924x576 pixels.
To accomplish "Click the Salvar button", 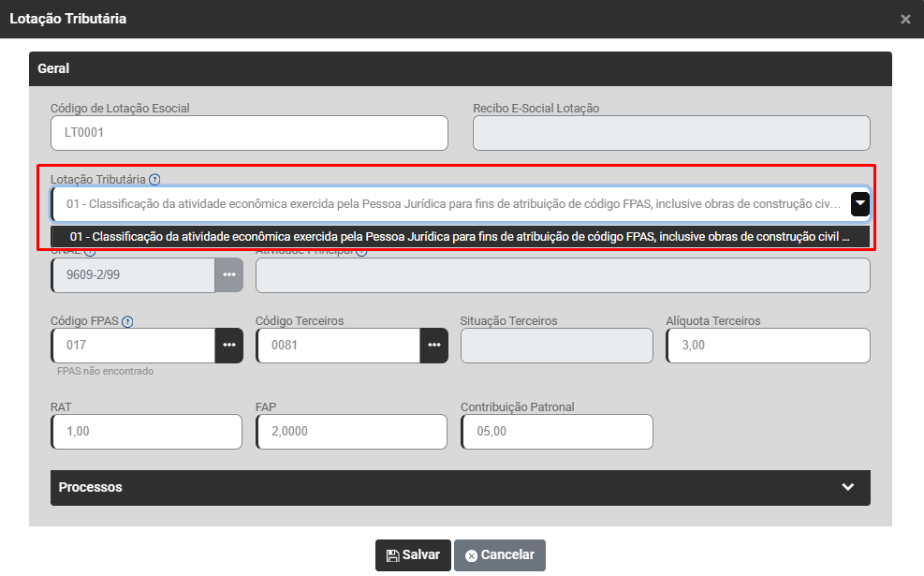I will coord(413,555).
